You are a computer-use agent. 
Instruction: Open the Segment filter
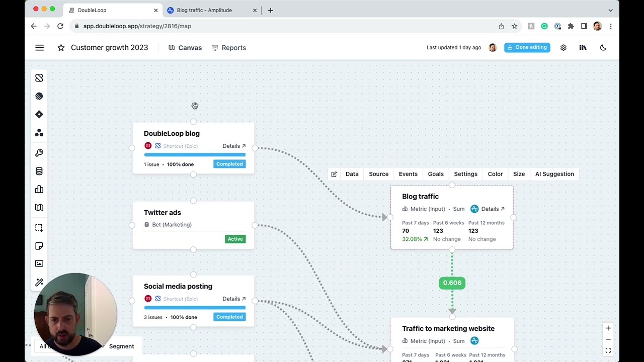[121, 346]
